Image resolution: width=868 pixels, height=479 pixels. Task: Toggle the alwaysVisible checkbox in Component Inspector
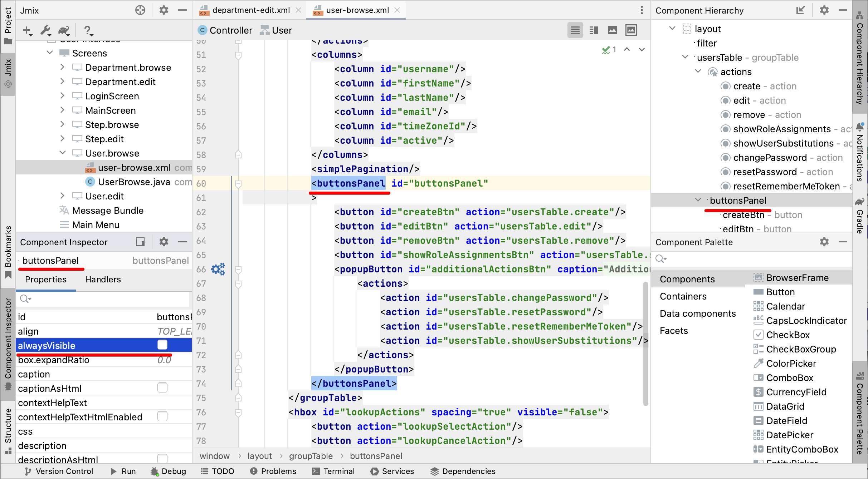[x=163, y=346]
